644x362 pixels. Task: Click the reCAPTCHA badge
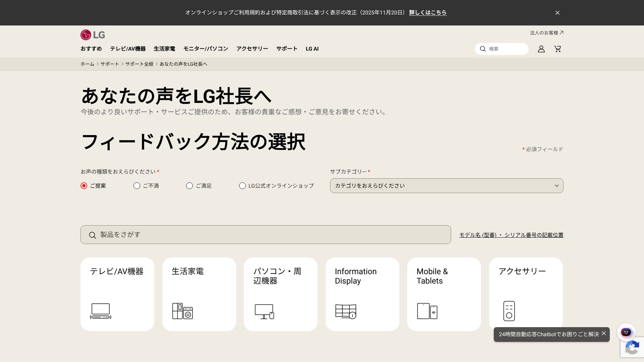[632, 347]
